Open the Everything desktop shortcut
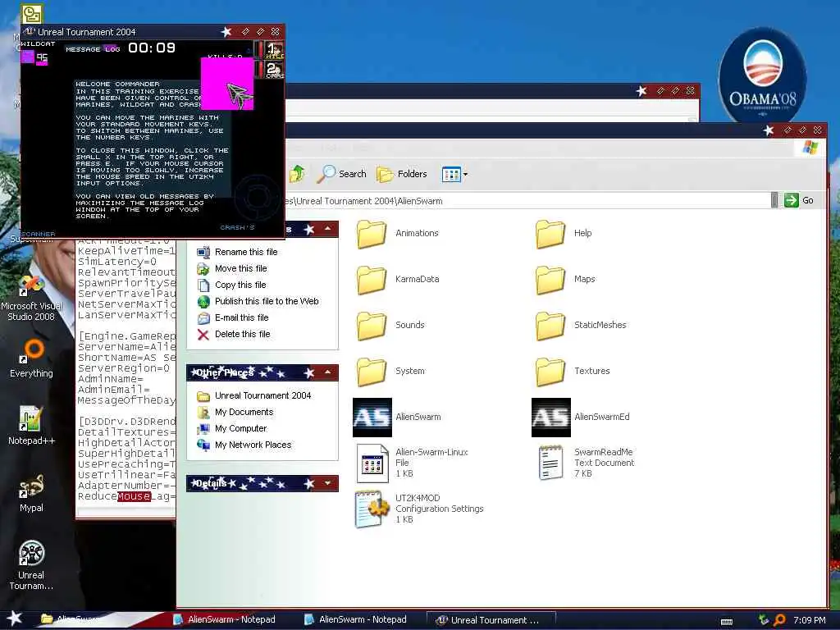This screenshot has width=840, height=630. (x=32, y=359)
